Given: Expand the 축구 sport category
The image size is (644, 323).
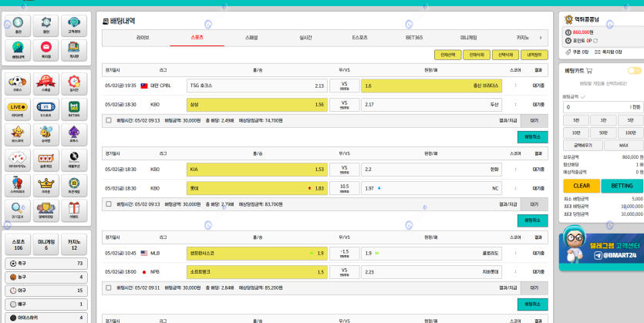Looking at the screenshot, I should click(46, 264).
